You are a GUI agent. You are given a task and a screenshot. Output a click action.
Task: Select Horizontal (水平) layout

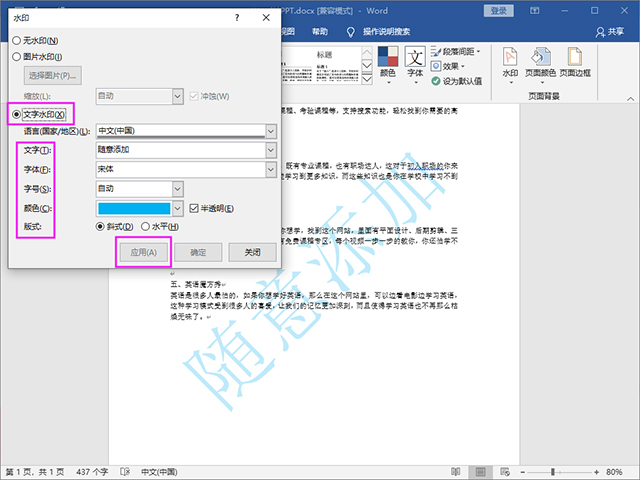tap(160, 227)
